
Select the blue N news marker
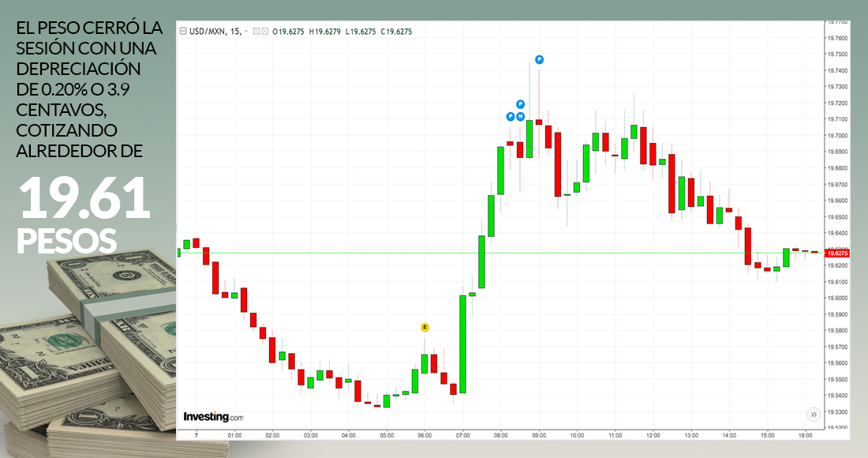[521, 116]
